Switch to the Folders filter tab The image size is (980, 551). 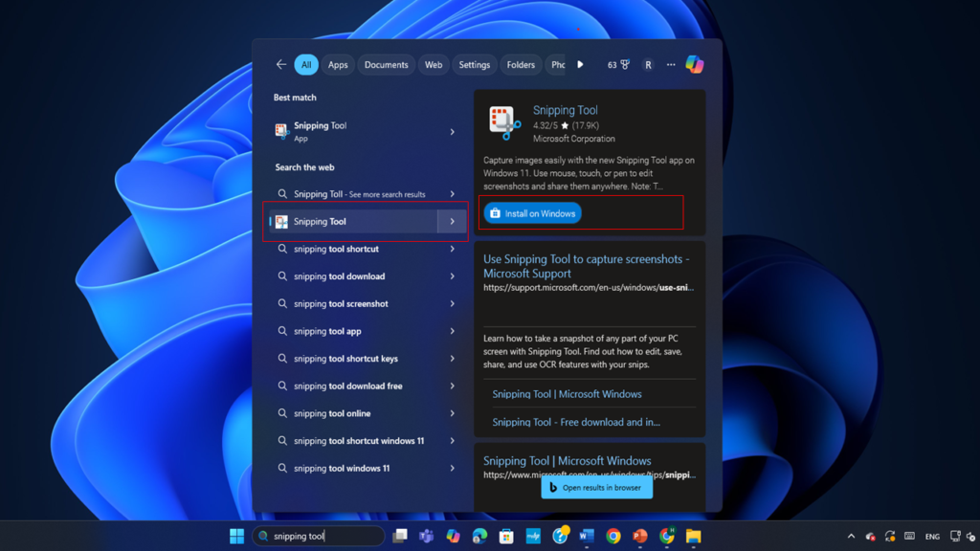coord(521,65)
